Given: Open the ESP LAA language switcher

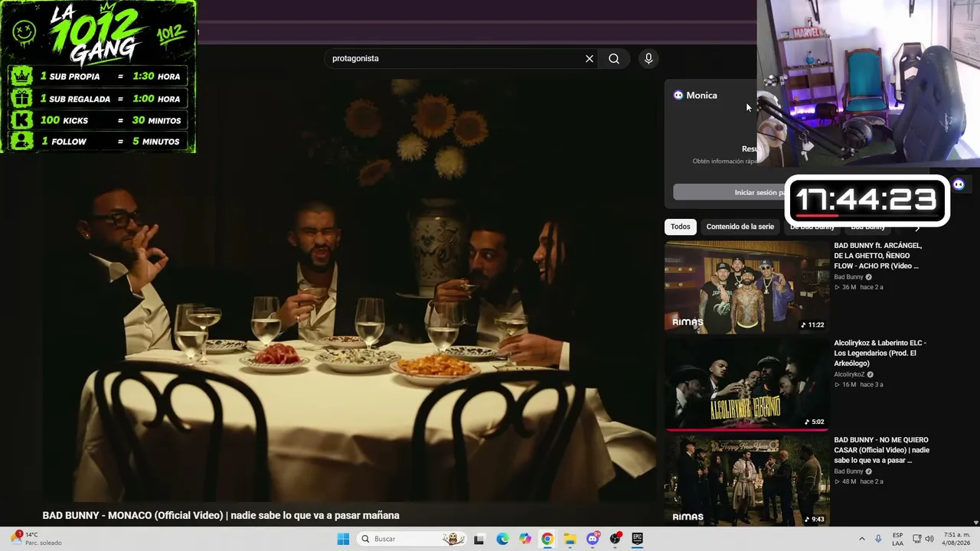Looking at the screenshot, I should (898, 539).
